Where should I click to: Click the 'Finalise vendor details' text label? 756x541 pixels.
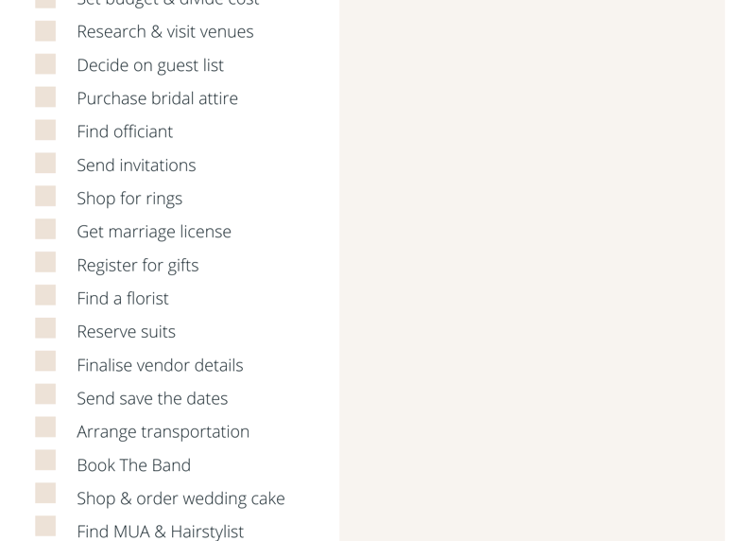click(x=160, y=365)
